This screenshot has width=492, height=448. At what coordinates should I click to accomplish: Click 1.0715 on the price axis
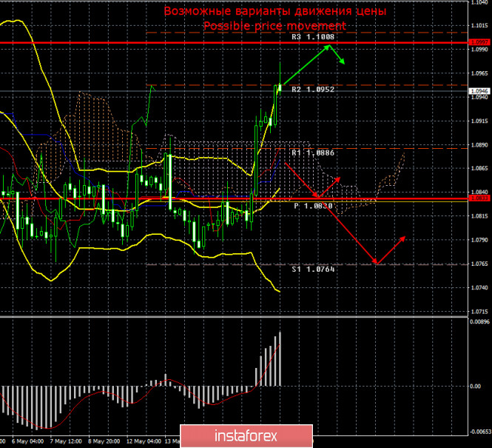[x=479, y=312]
